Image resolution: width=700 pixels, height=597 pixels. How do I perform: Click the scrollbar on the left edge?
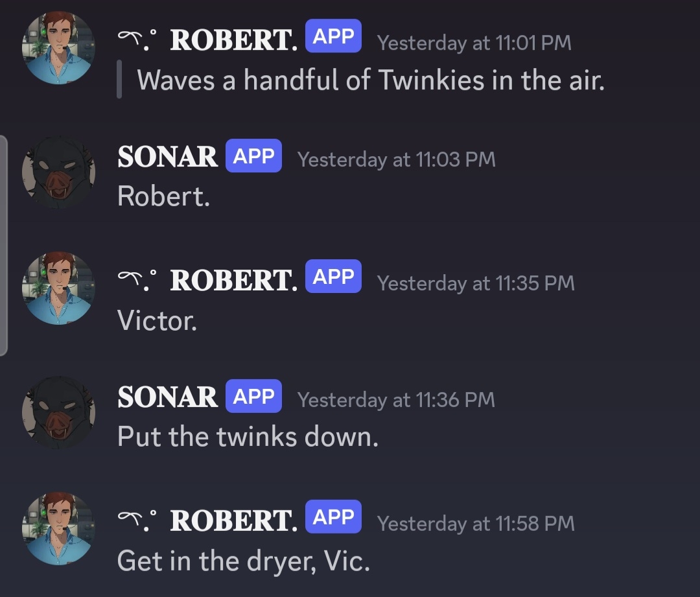(4, 245)
